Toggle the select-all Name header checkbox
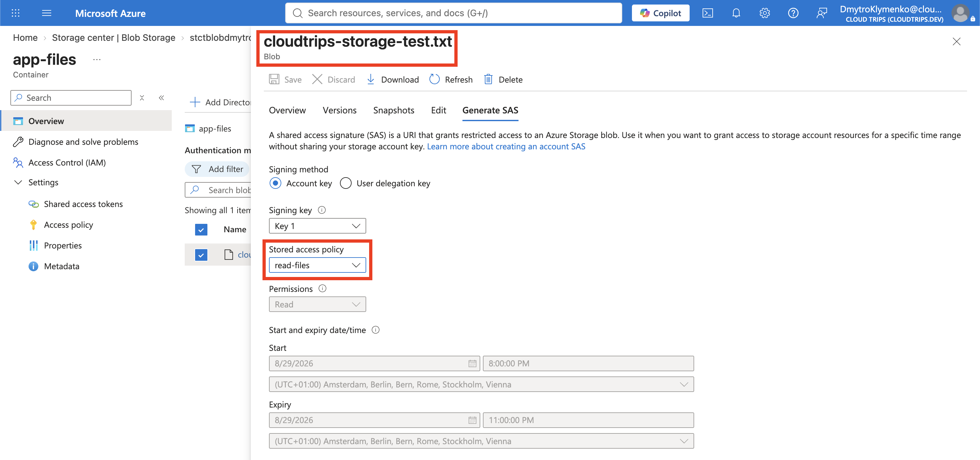 pos(201,229)
